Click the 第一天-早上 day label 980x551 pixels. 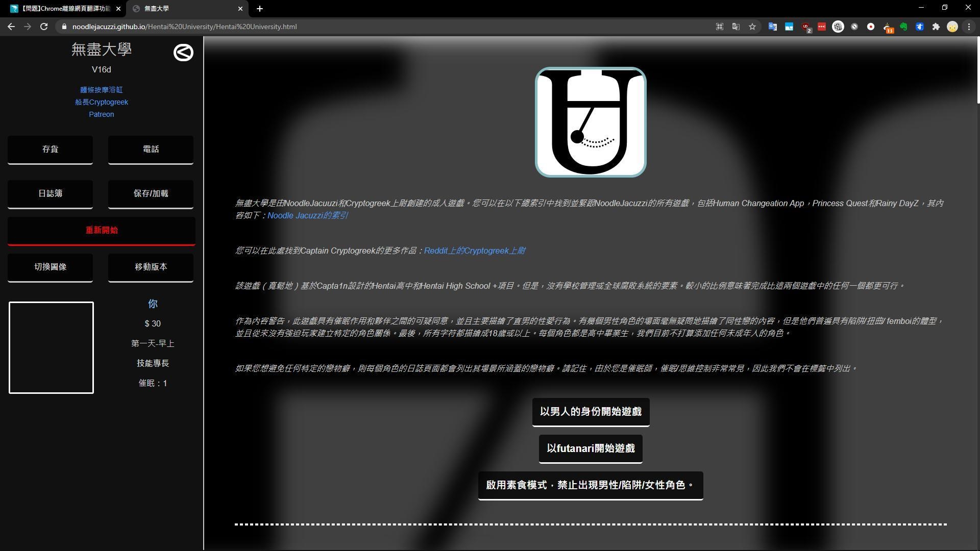(153, 344)
